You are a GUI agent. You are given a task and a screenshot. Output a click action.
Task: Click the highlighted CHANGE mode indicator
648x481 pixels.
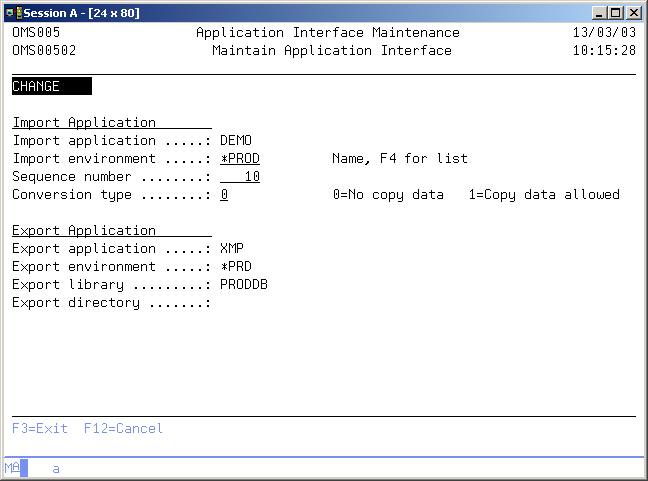click(x=51, y=87)
